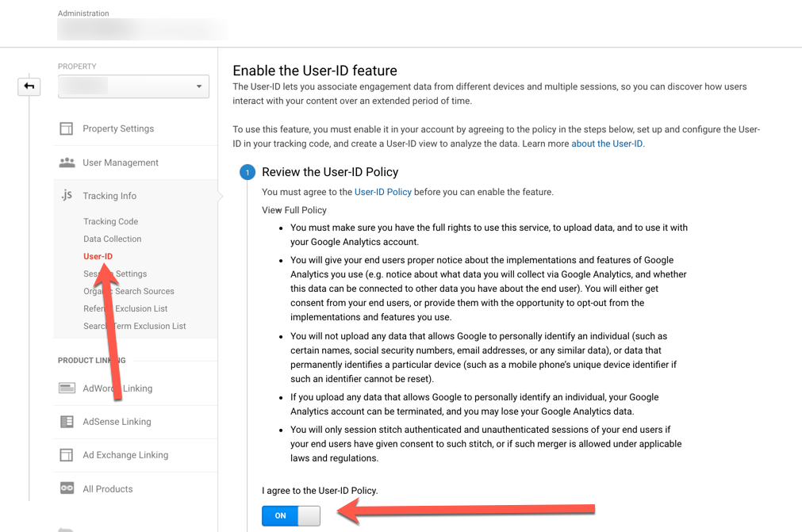Open the Property dropdown selector
The height and width of the screenshot is (532, 802).
tap(133, 86)
